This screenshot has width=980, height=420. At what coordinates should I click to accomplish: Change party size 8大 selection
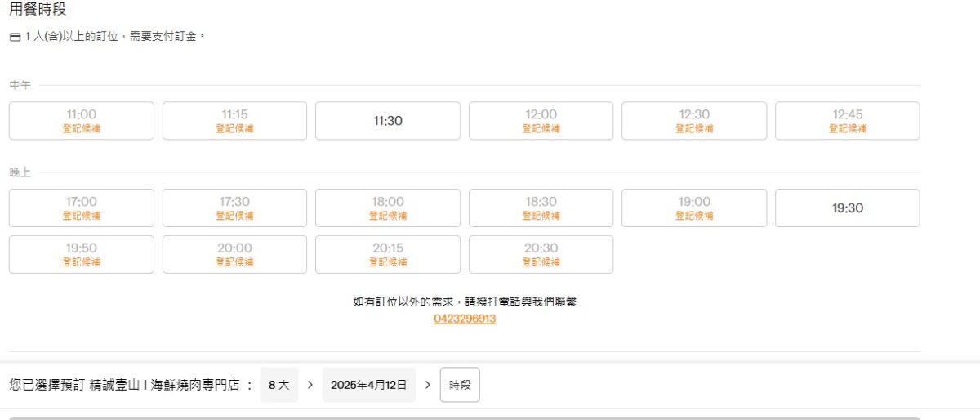(x=279, y=385)
